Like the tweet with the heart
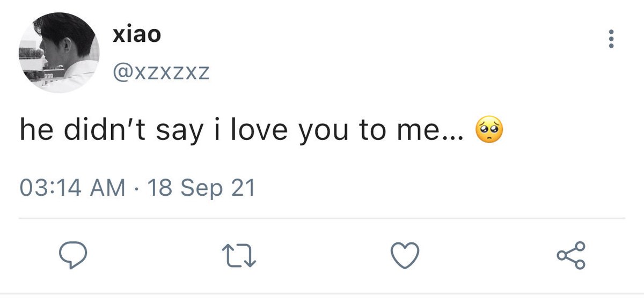 405,256
